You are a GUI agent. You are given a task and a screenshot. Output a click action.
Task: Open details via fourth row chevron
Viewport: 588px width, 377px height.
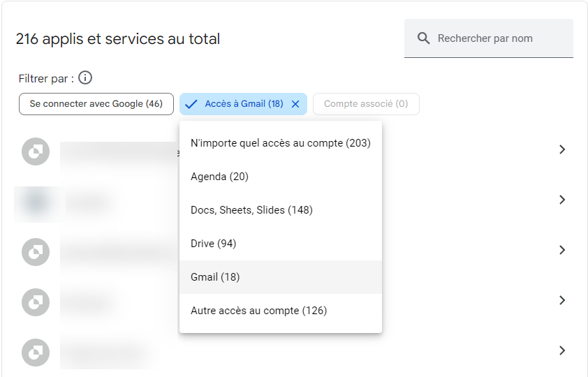(x=562, y=300)
